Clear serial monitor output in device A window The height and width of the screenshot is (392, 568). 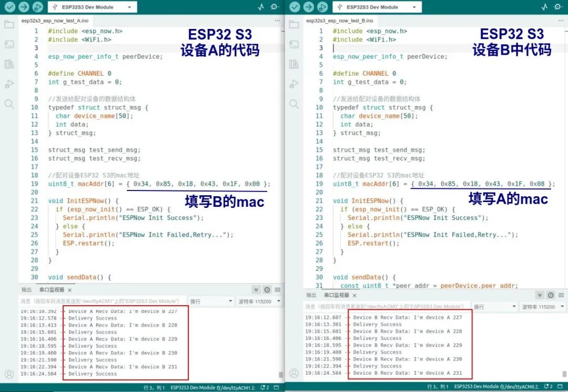click(x=278, y=290)
